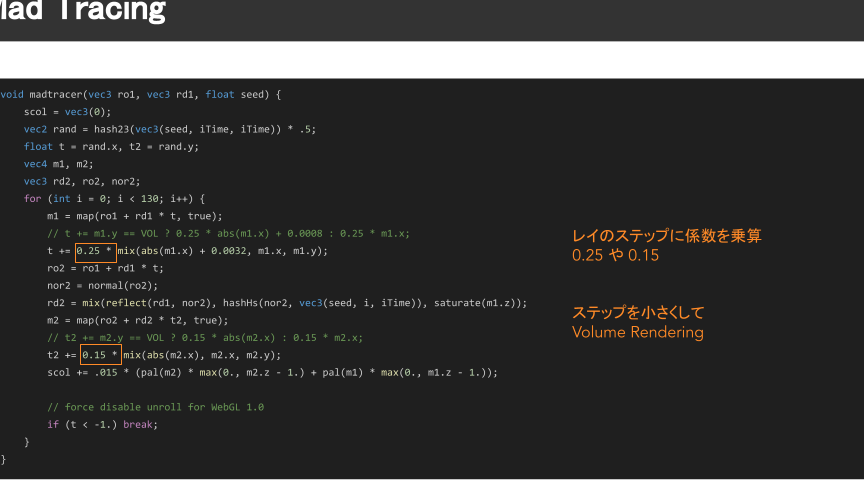Click the "for" loop keyword
The width and height of the screenshot is (864, 486).
[33, 198]
